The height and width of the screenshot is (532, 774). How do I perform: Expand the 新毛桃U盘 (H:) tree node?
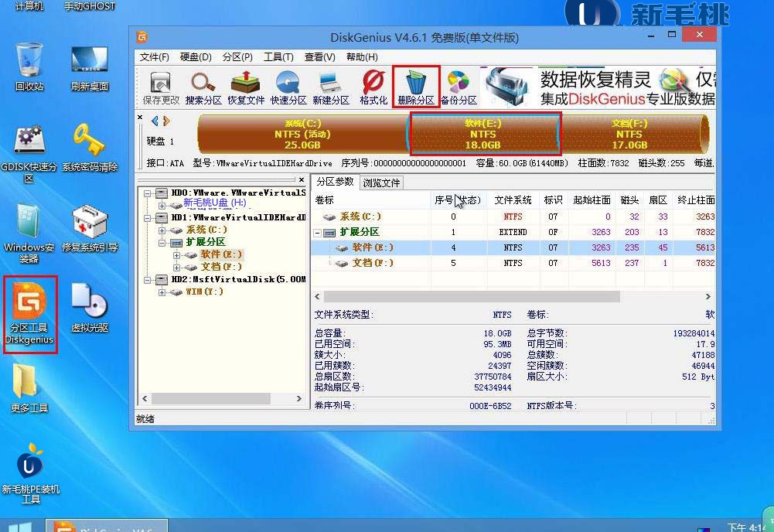click(x=162, y=205)
